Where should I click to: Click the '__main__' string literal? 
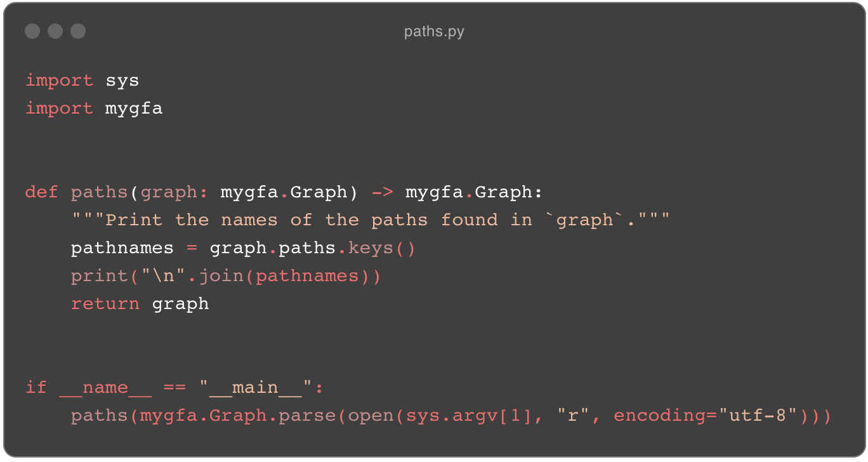click(x=261, y=387)
